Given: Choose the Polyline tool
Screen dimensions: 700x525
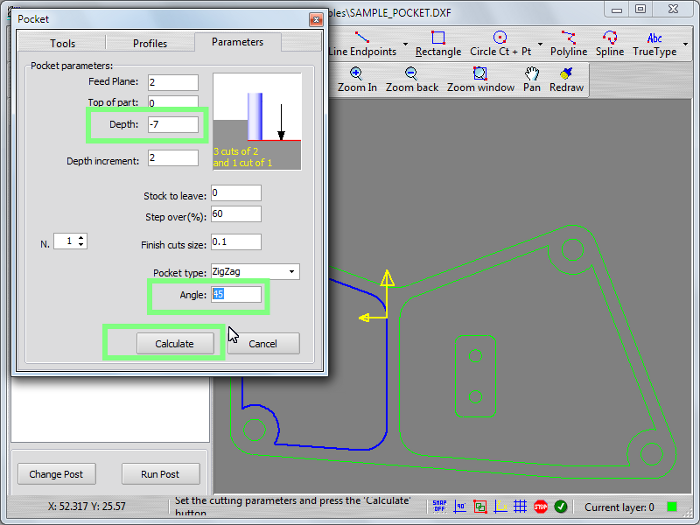Looking at the screenshot, I should pyautogui.click(x=569, y=44).
